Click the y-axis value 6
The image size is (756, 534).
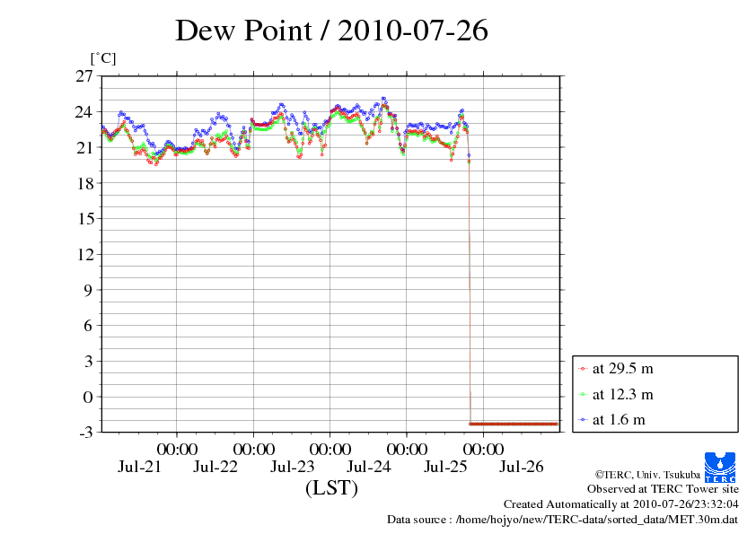pyautogui.click(x=88, y=326)
